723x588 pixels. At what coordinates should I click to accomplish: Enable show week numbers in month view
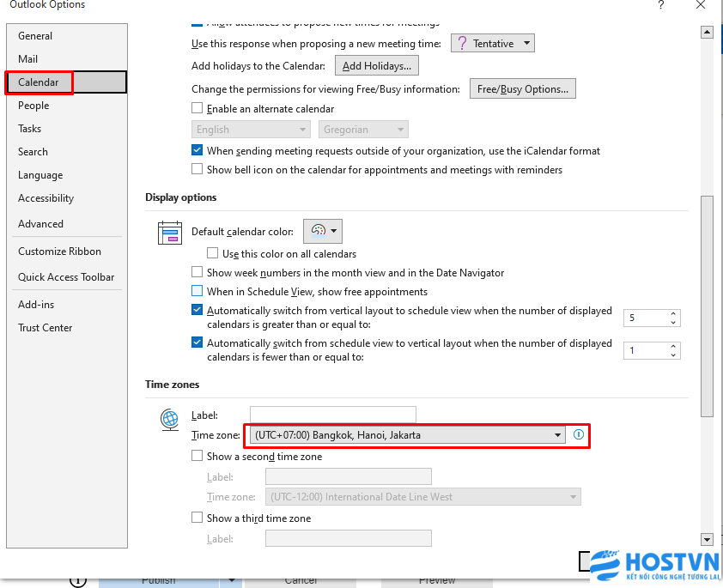(x=197, y=272)
